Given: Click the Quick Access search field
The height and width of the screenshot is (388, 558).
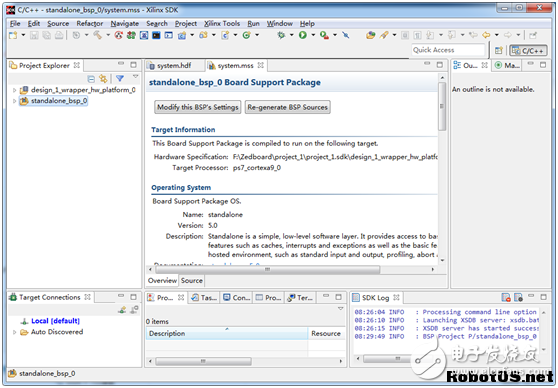Looking at the screenshot, I should click(448, 50).
